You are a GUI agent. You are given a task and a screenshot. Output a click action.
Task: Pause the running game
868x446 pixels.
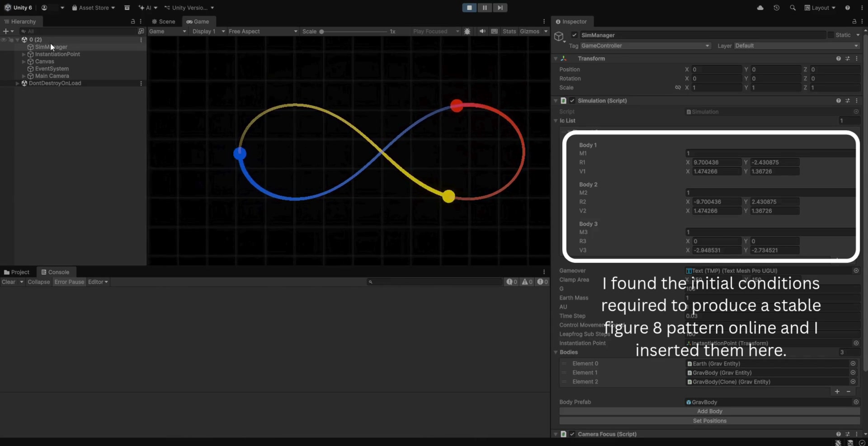(x=485, y=8)
